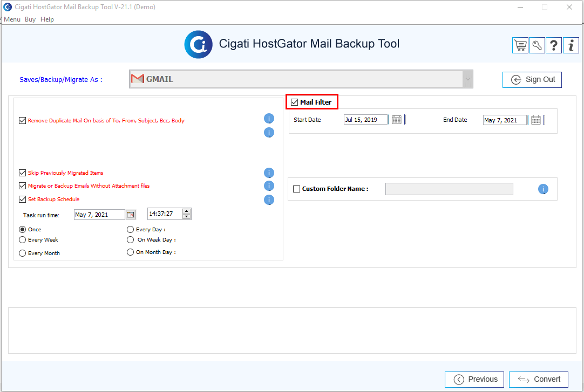Click the Cigati logo in the header
The image size is (584, 392).
[x=198, y=44]
